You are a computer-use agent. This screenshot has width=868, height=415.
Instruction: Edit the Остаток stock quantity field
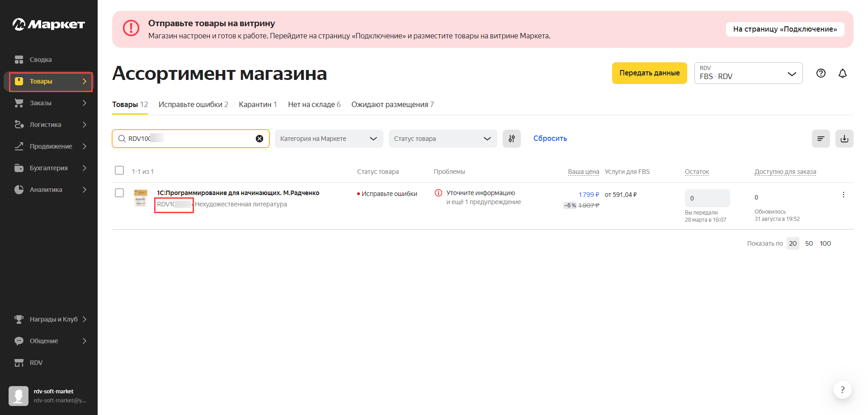pyautogui.click(x=708, y=198)
